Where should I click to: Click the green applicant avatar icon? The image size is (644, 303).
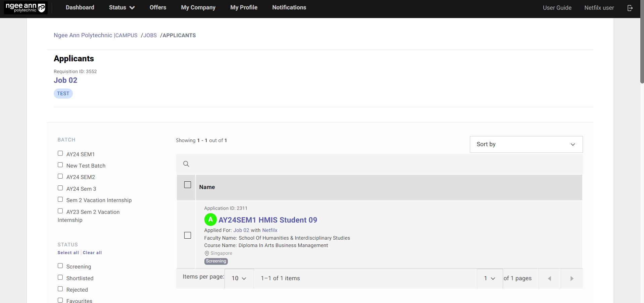210,220
